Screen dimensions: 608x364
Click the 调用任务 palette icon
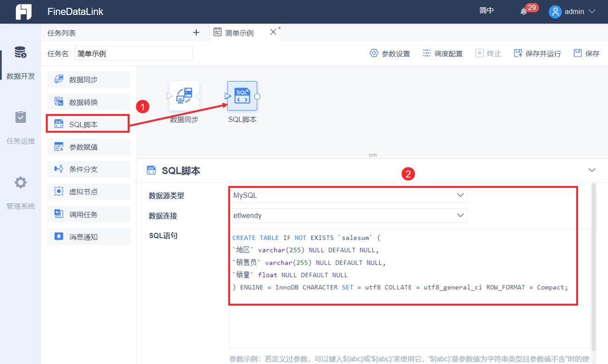pos(59,214)
